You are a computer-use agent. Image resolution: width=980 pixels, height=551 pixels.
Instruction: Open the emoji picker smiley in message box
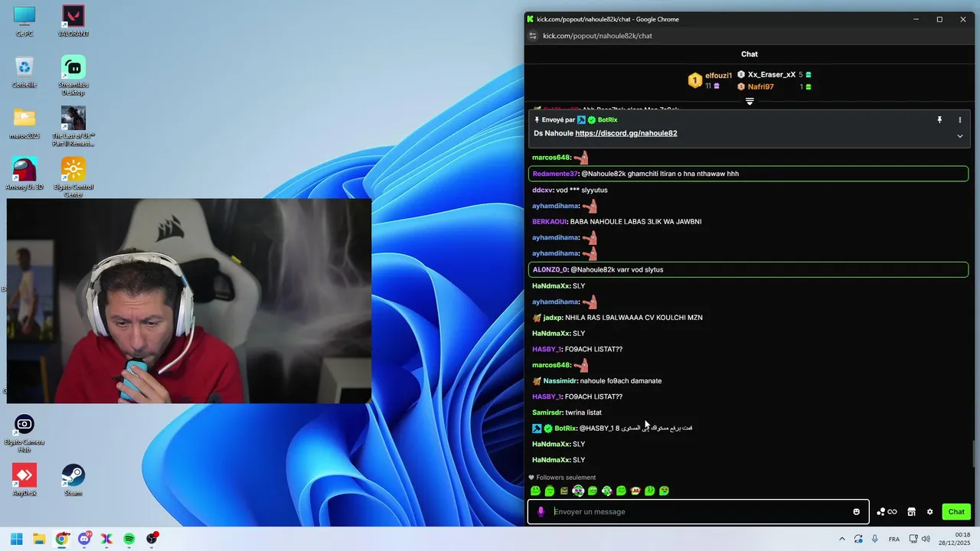[x=857, y=512]
